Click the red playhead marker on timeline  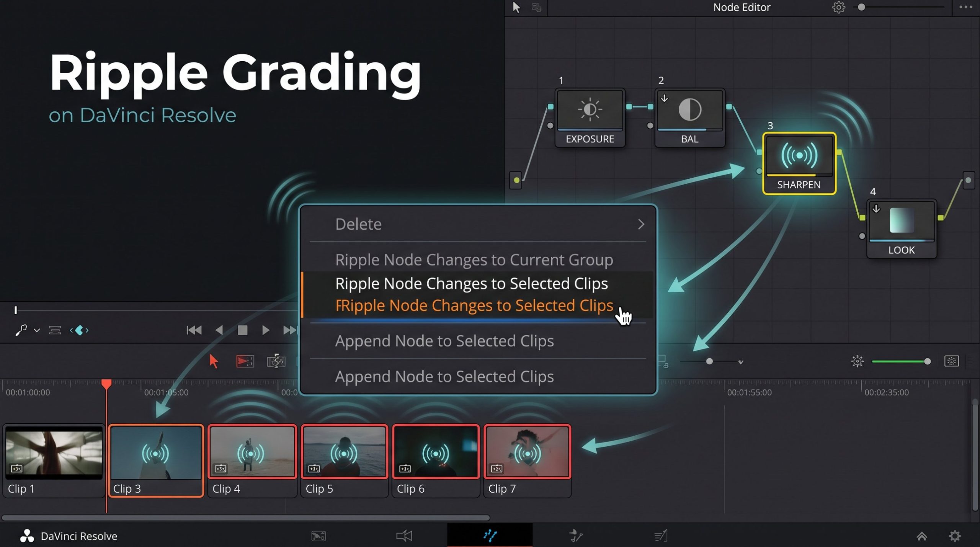tap(106, 384)
